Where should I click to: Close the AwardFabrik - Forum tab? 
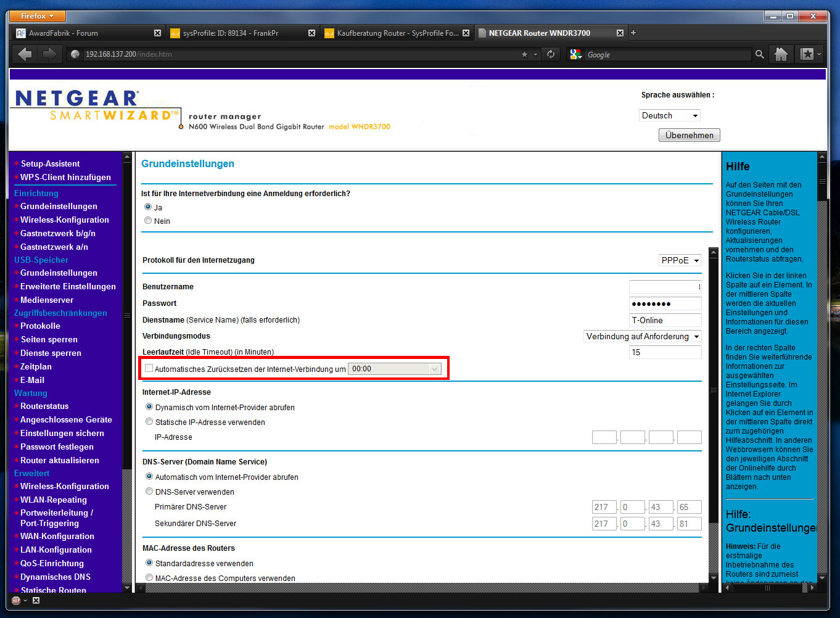[x=157, y=33]
